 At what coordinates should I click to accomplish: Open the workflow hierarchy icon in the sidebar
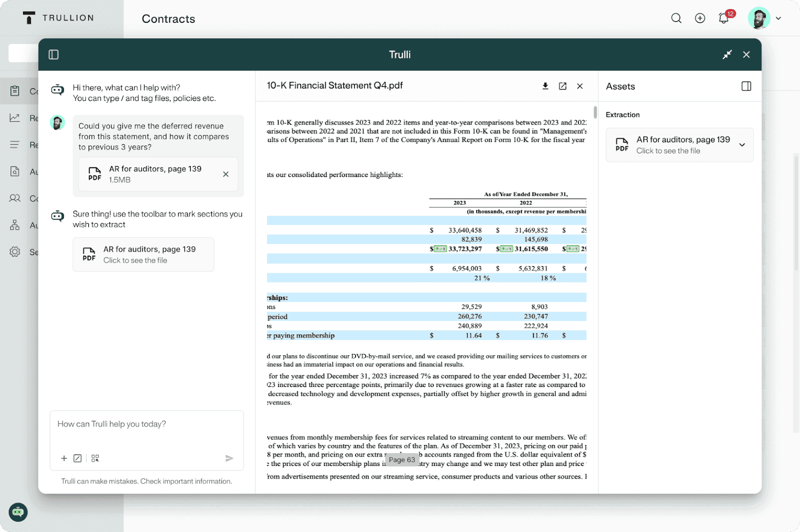coord(15,225)
